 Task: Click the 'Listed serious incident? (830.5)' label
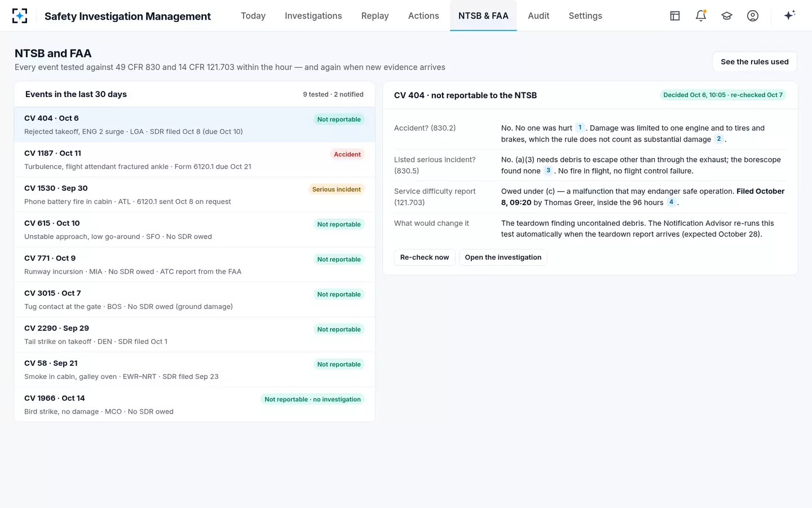pos(435,165)
